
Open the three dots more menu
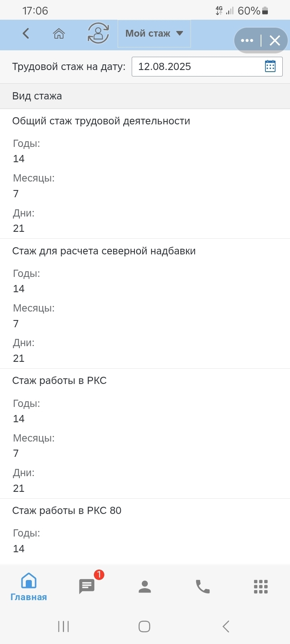[x=247, y=40]
